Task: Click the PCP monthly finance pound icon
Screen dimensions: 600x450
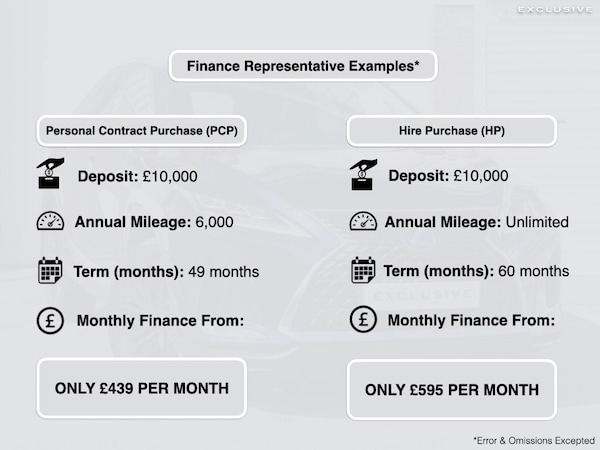Action: (x=50, y=320)
